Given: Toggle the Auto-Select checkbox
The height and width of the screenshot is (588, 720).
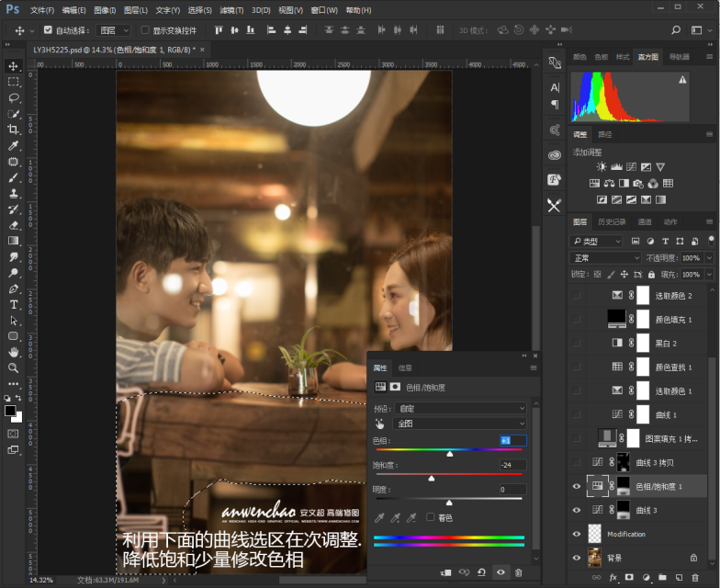Looking at the screenshot, I should [48, 29].
